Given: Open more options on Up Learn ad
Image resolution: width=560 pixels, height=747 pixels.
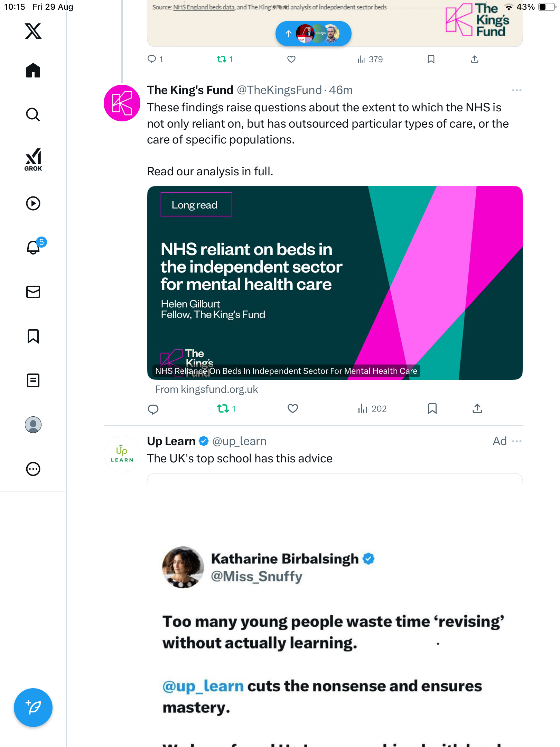Looking at the screenshot, I should tap(516, 441).
